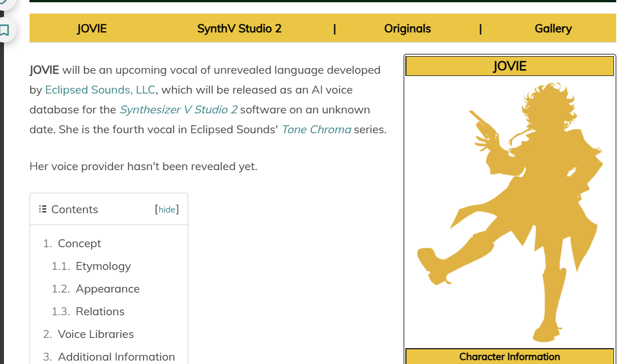
Task: Jump to the Additional Information section
Action: pyautogui.click(x=116, y=357)
